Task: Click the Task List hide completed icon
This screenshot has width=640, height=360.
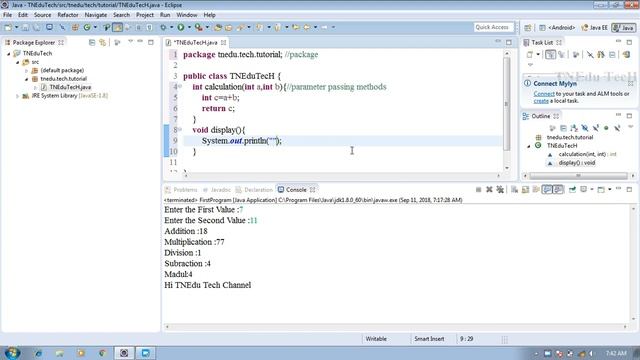Action: 590,54
